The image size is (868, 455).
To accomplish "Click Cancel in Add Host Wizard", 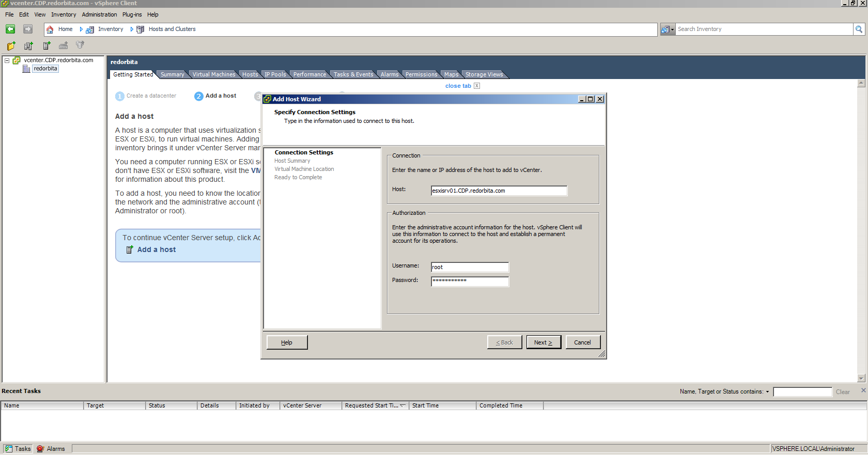I will (582, 342).
